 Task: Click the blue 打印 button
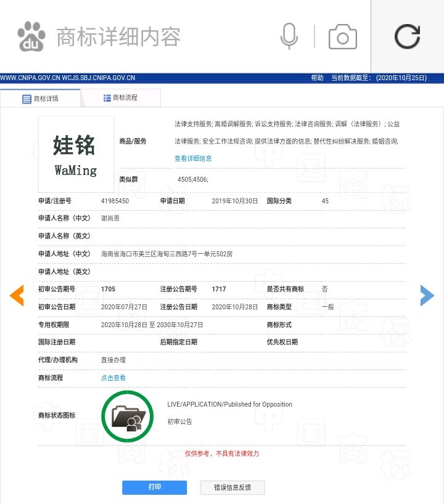(154, 487)
